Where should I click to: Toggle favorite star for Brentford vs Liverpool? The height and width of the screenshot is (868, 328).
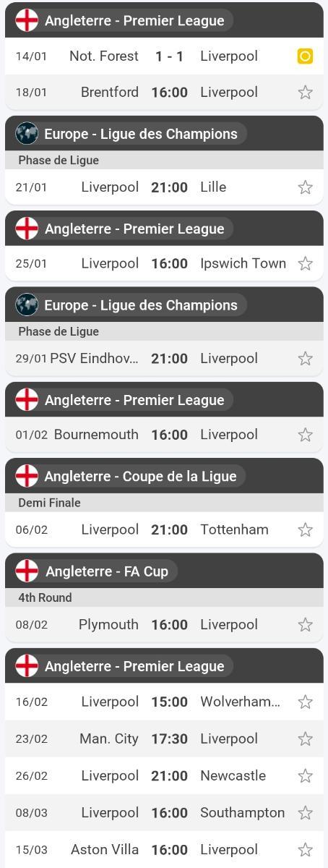pos(306,92)
